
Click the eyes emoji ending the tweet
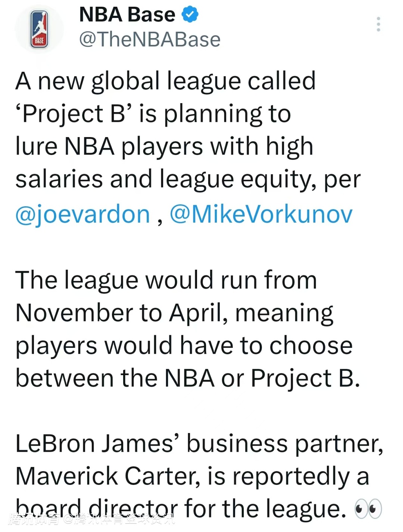point(368,509)
